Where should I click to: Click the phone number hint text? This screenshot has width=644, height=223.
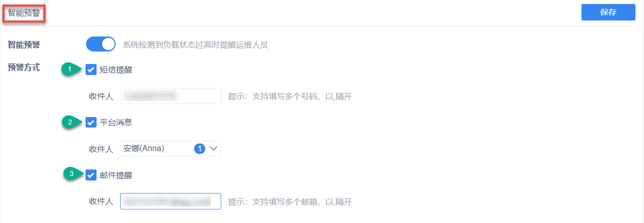pyautogui.click(x=290, y=96)
